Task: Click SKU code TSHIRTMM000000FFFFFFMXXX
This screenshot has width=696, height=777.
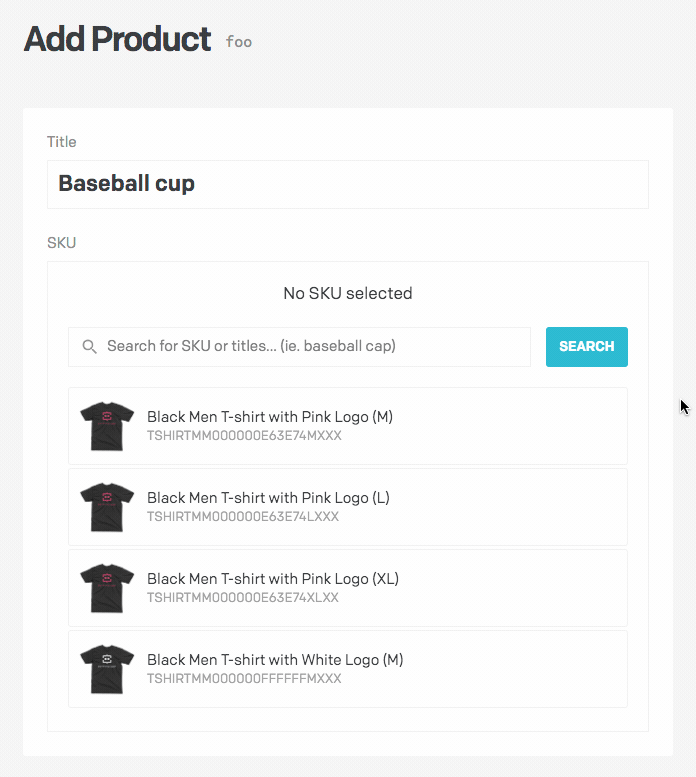Action: tap(244, 678)
